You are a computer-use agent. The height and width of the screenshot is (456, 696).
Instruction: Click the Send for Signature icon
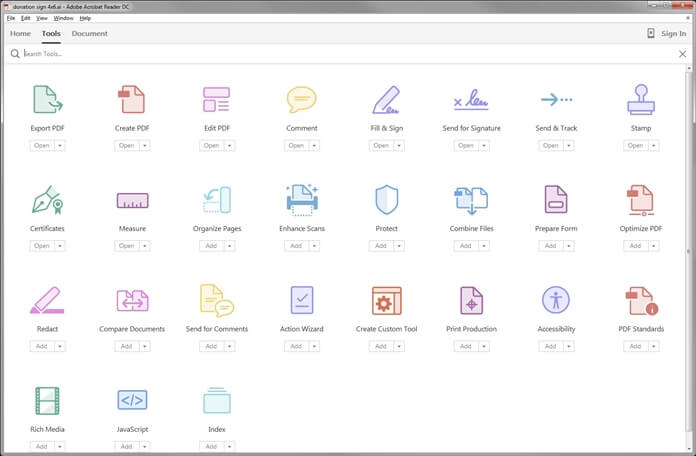[x=471, y=100]
